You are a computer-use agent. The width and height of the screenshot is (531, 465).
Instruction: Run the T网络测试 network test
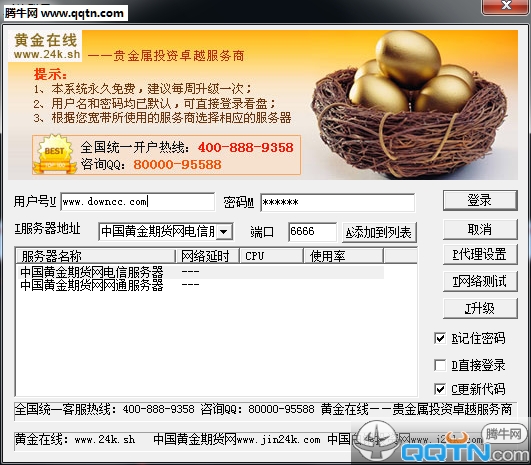(480, 281)
